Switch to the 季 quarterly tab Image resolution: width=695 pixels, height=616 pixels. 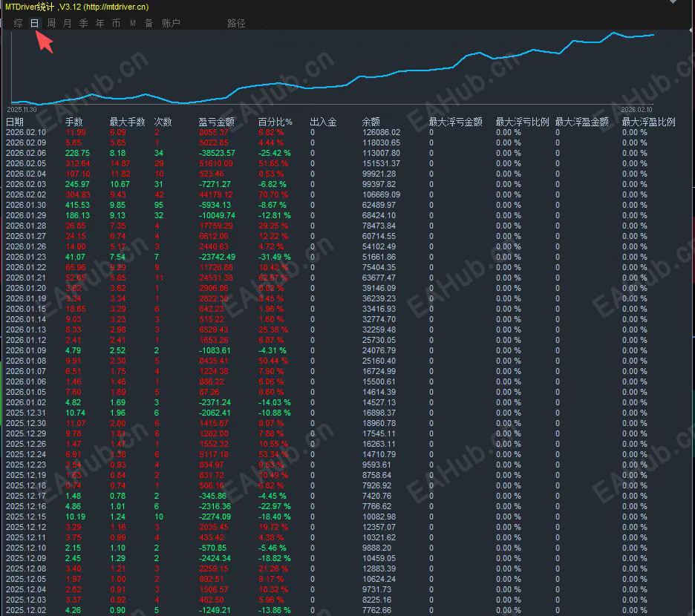[83, 23]
